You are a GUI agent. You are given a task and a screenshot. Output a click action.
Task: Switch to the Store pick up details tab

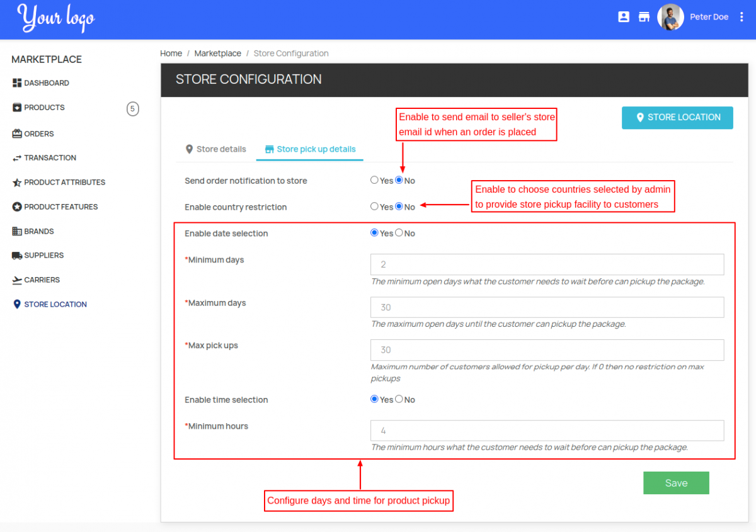click(310, 149)
